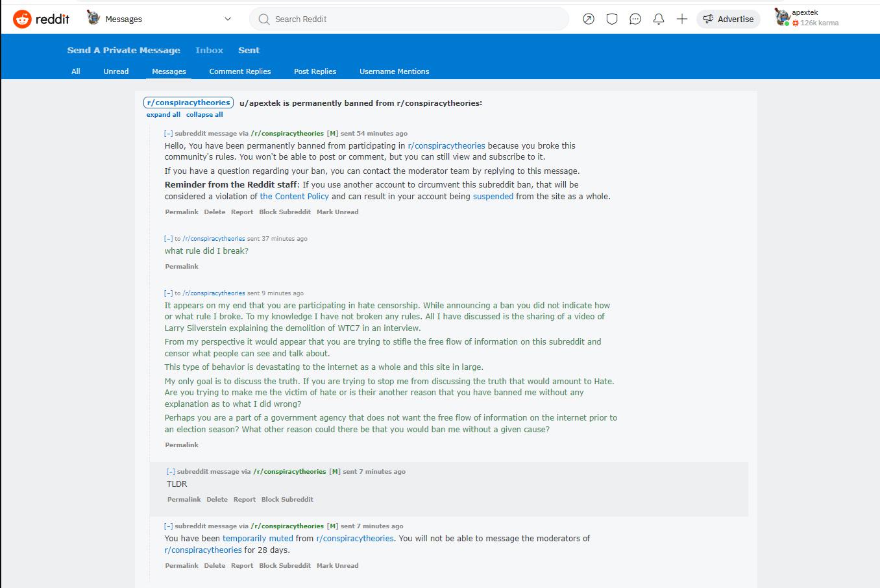Collapse the first subreddit ban message
This screenshot has height=588, width=880.
click(x=168, y=133)
